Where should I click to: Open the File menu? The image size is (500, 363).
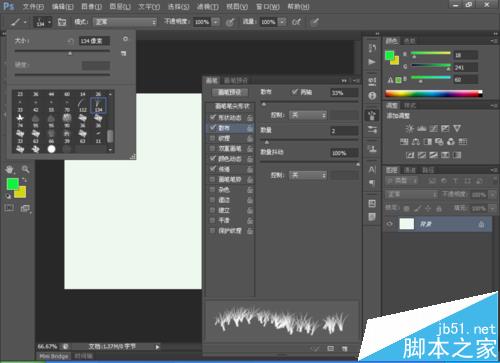33,6
